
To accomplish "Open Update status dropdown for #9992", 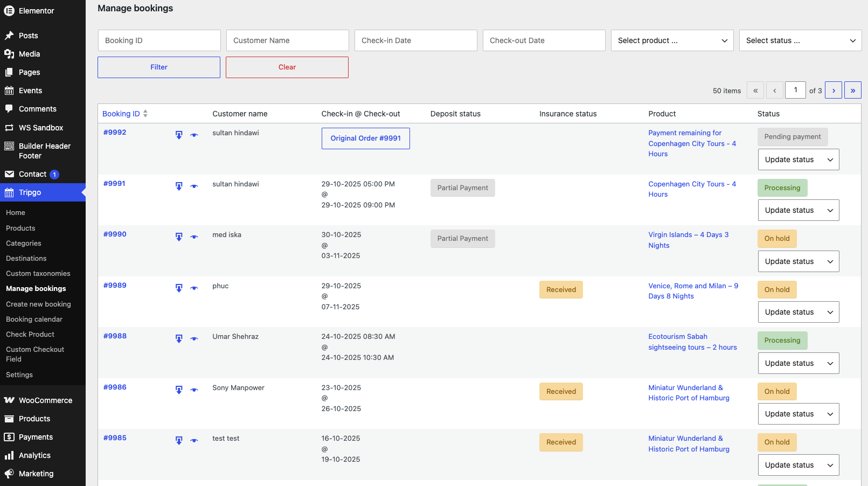I will click(x=798, y=159).
